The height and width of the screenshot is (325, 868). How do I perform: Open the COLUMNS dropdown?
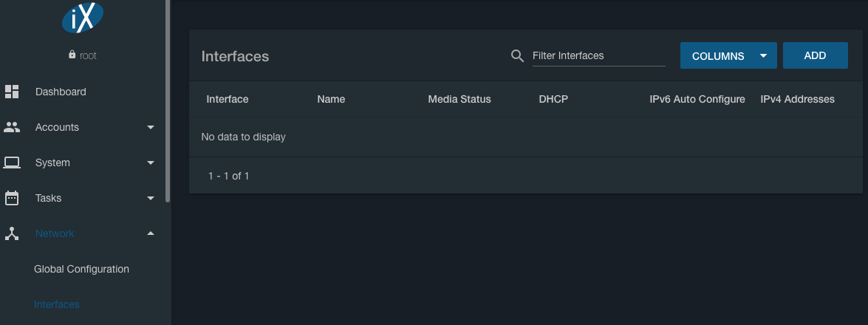[728, 56]
